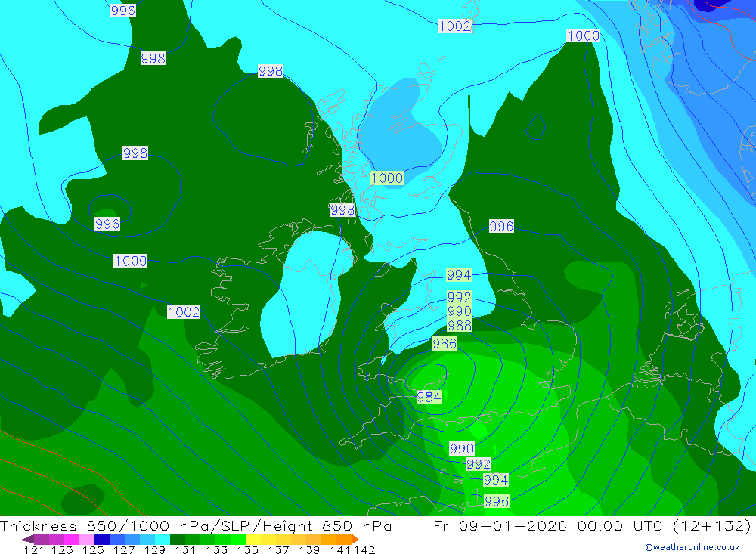The height and width of the screenshot is (554, 756).
Task: Click the 984 low pressure center label
Action: tap(429, 397)
